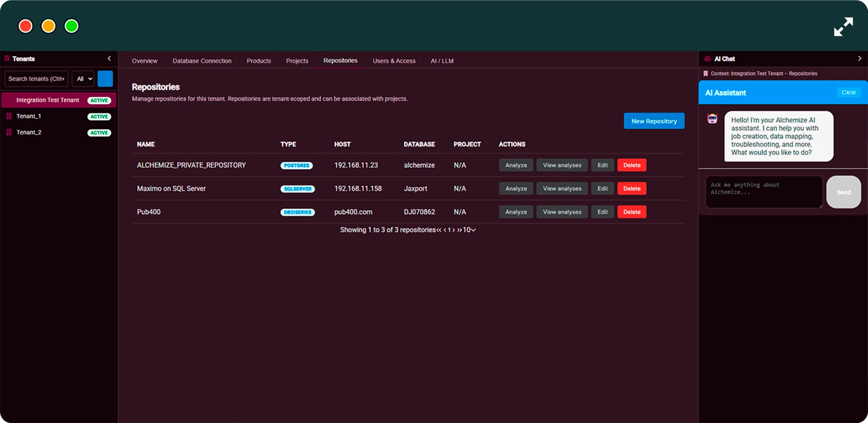Collapse the Tenants sidebar with the chevron

pyautogui.click(x=109, y=58)
